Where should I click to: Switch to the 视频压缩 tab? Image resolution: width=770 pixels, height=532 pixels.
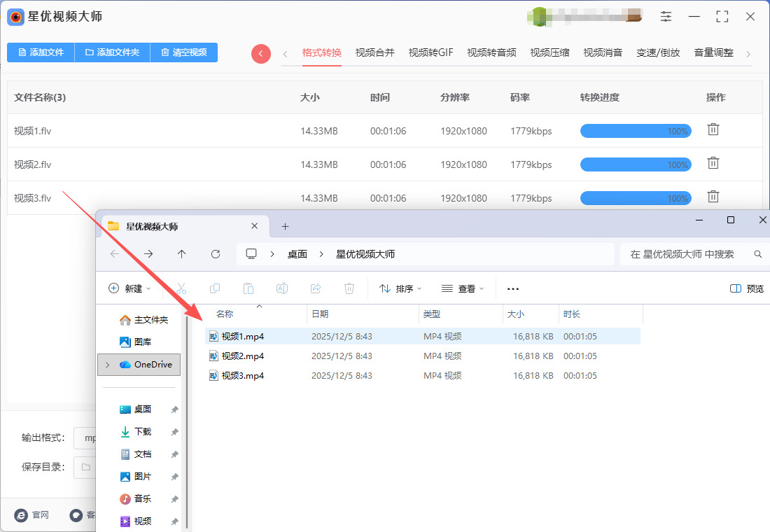click(x=549, y=52)
